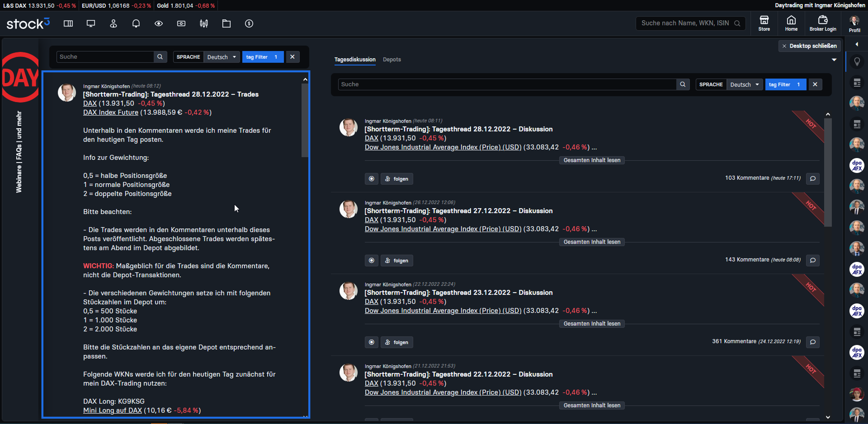The height and width of the screenshot is (424, 868).
Task: Open the L&S DAX ticker in the top bar
Action: [x=39, y=6]
